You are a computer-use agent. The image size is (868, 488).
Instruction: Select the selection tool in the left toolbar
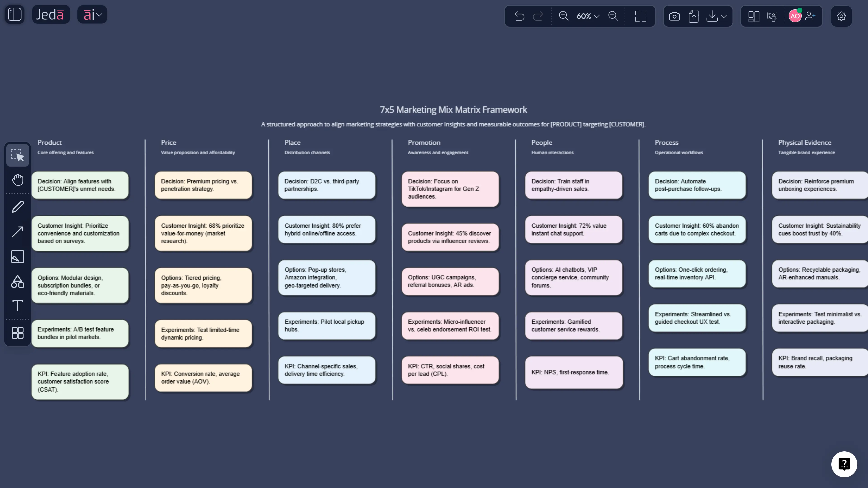pos(17,155)
